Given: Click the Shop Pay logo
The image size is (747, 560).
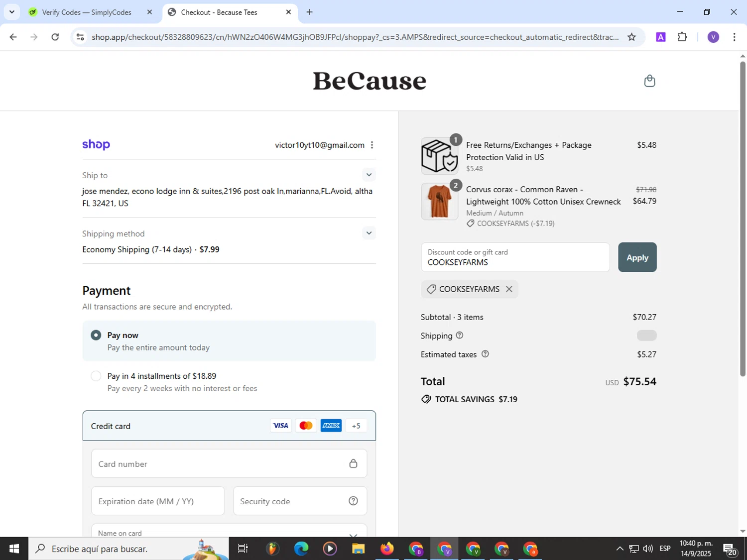Looking at the screenshot, I should click(96, 145).
